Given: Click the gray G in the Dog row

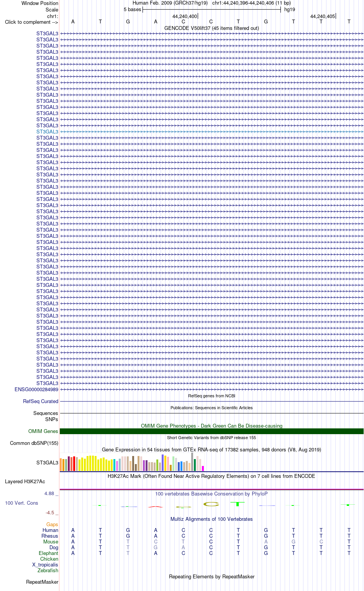Looking at the screenshot, I should (156, 547).
